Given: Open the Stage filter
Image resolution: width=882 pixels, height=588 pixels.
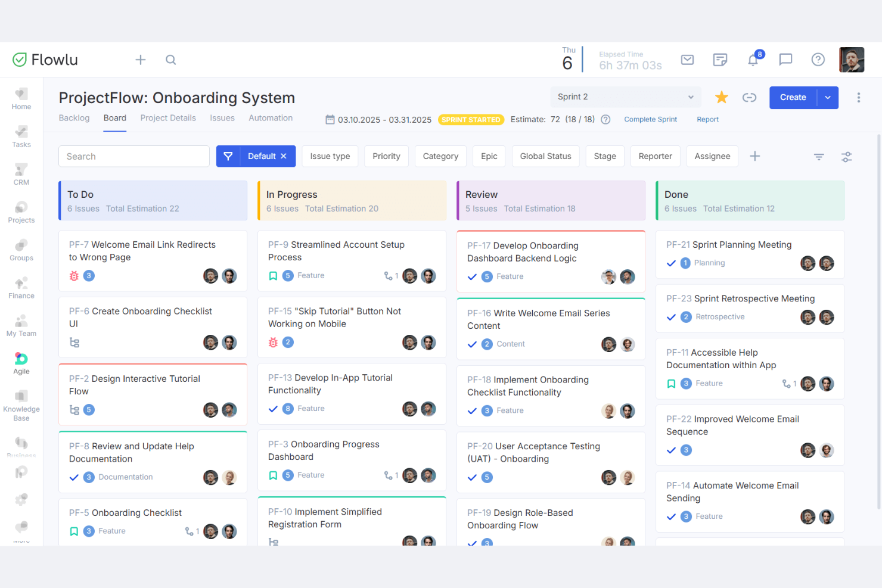Looking at the screenshot, I should point(605,156).
